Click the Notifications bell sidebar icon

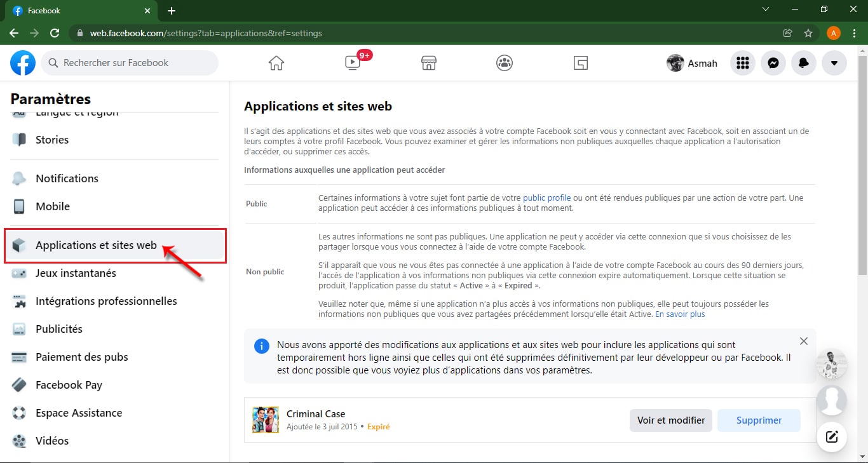pos(19,178)
